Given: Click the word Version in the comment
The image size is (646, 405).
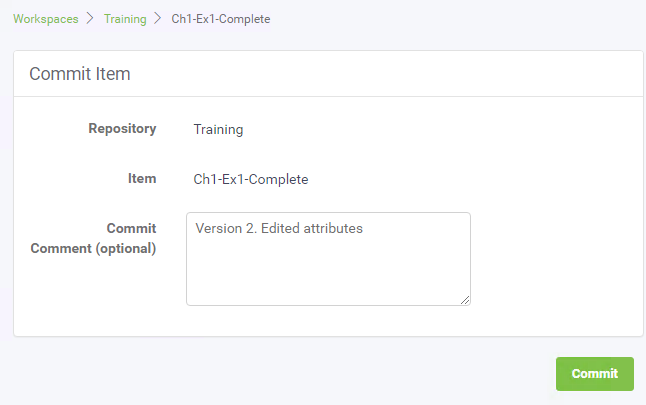Looking at the screenshot, I should click(219, 228).
